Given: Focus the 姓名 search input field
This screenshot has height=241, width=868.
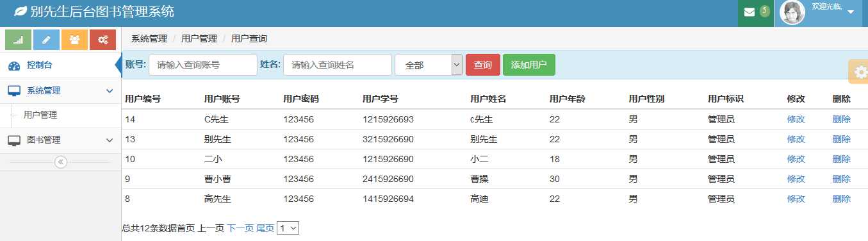Looking at the screenshot, I should [x=338, y=65].
